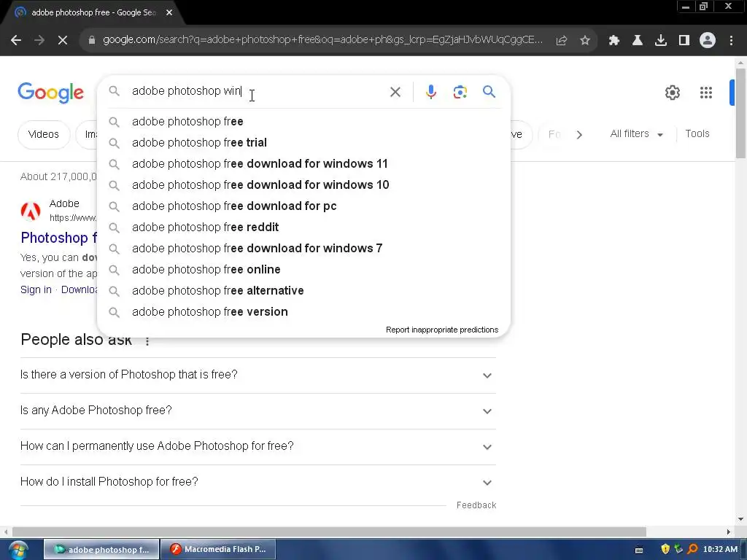Choose free download for windows 7 suggestion

coord(303,248)
